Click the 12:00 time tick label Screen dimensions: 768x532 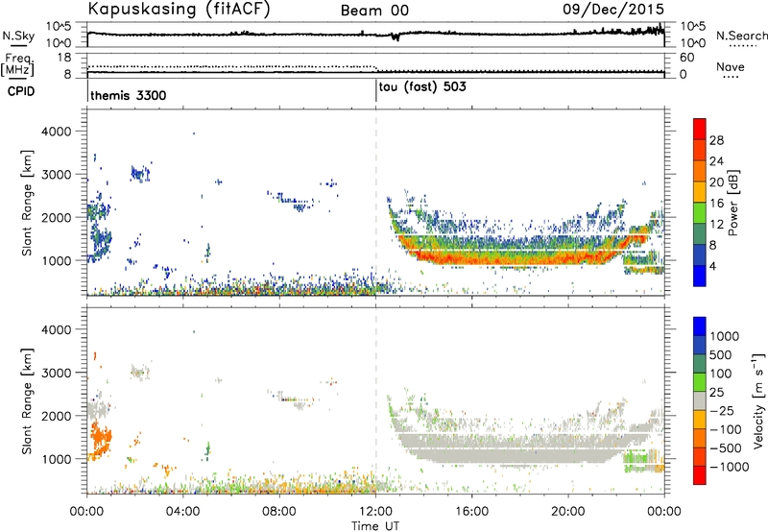(375, 512)
